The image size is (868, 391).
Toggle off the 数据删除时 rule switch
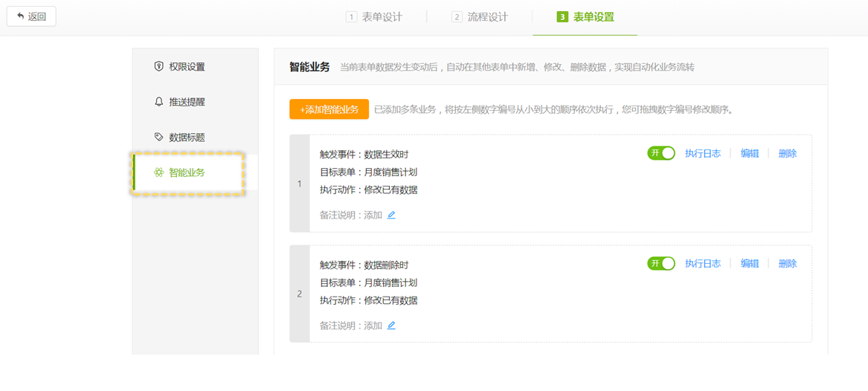point(661,263)
